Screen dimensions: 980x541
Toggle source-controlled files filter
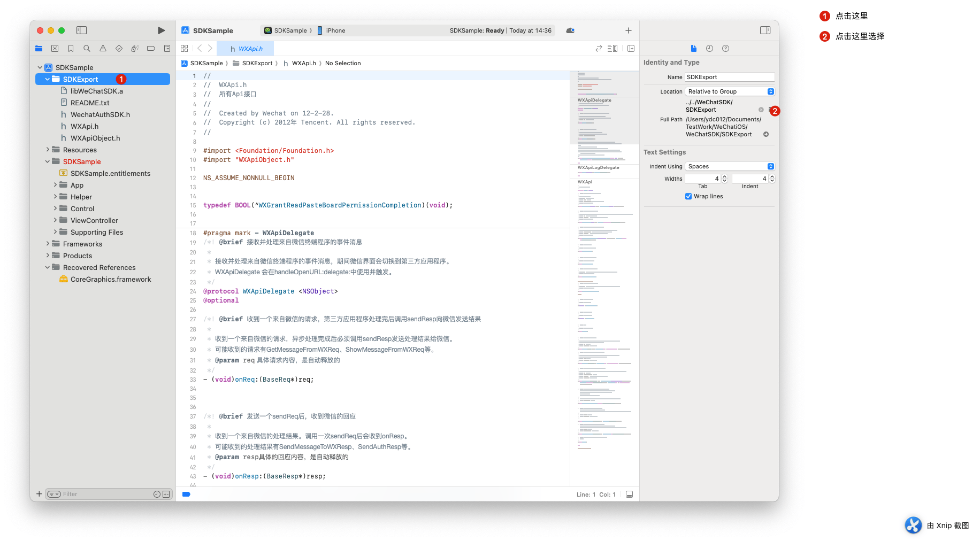coord(166,494)
